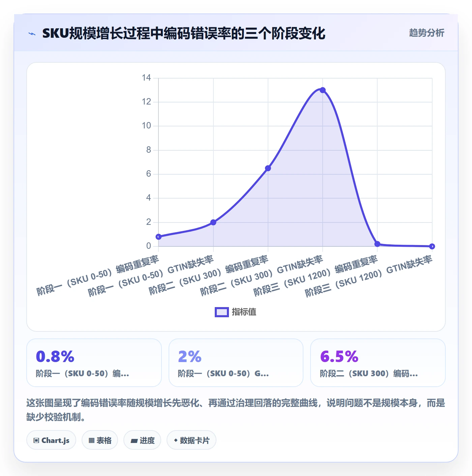
Task: Click the chart peak data point at 13
Action: click(323, 90)
